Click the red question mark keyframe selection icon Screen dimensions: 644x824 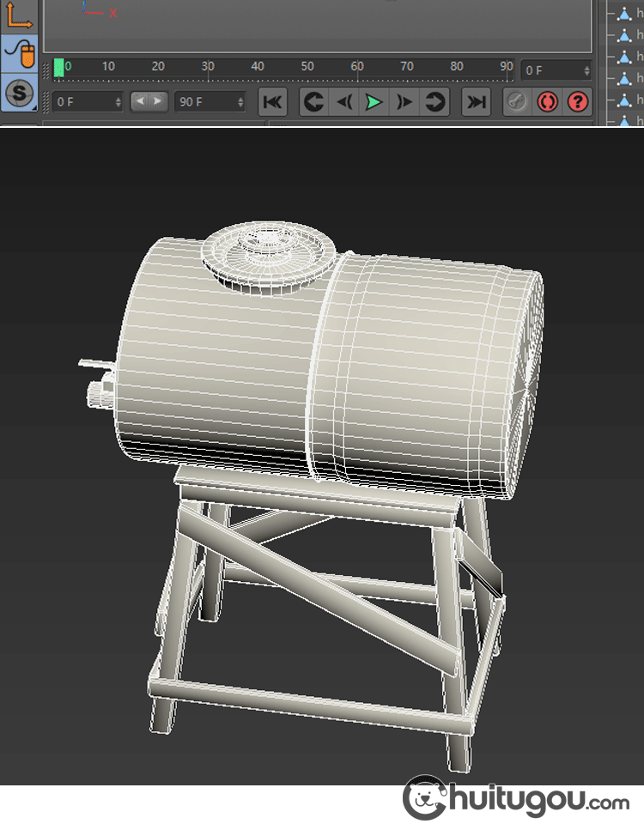(x=578, y=102)
